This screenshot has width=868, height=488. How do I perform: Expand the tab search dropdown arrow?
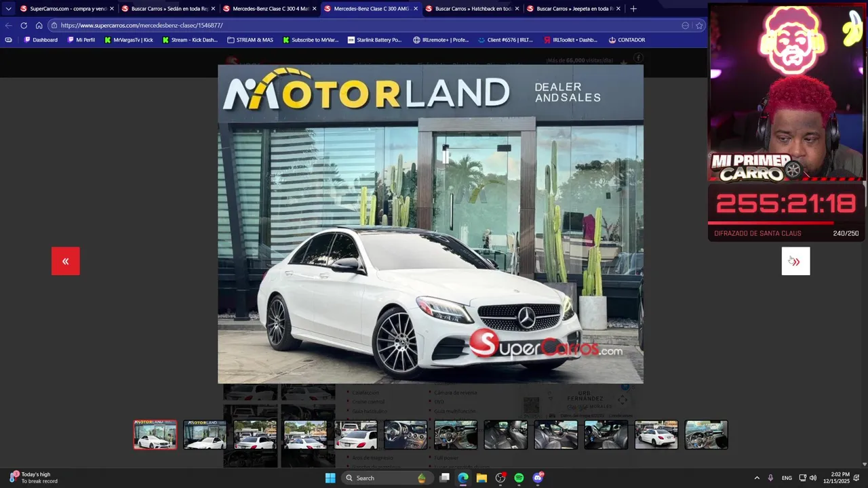pyautogui.click(x=8, y=9)
